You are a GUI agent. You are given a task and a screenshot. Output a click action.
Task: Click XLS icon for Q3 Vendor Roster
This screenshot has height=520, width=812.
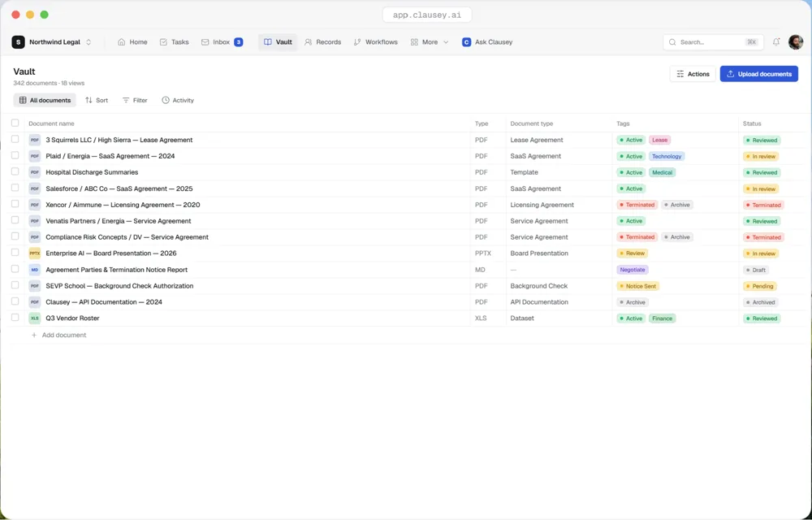[35, 318]
